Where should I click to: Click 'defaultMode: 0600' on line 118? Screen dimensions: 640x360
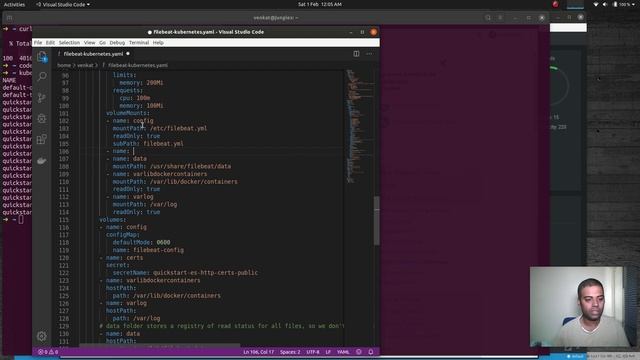coord(142,242)
